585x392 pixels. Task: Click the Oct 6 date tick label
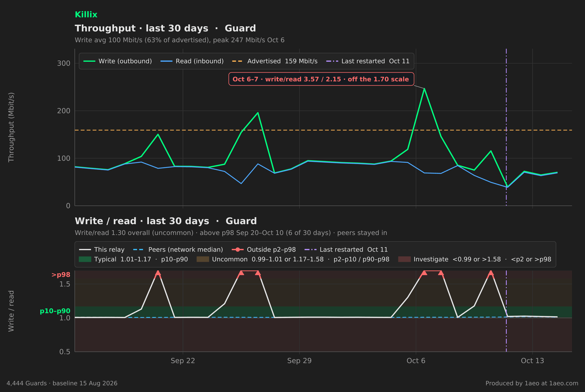tap(416, 361)
